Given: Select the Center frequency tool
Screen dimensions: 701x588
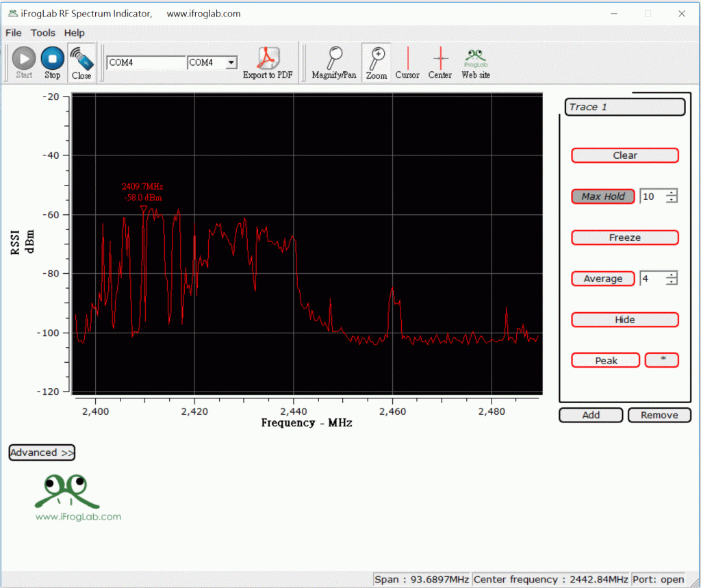Looking at the screenshot, I should 440,62.
